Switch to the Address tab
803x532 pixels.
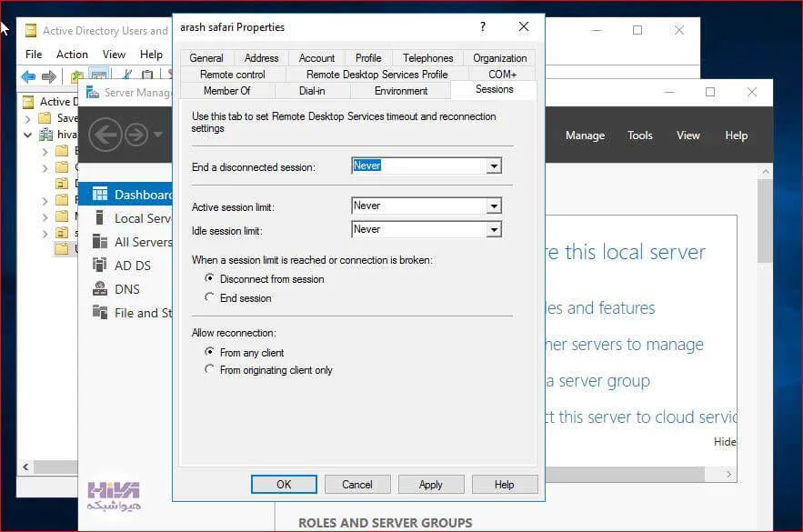[262, 58]
